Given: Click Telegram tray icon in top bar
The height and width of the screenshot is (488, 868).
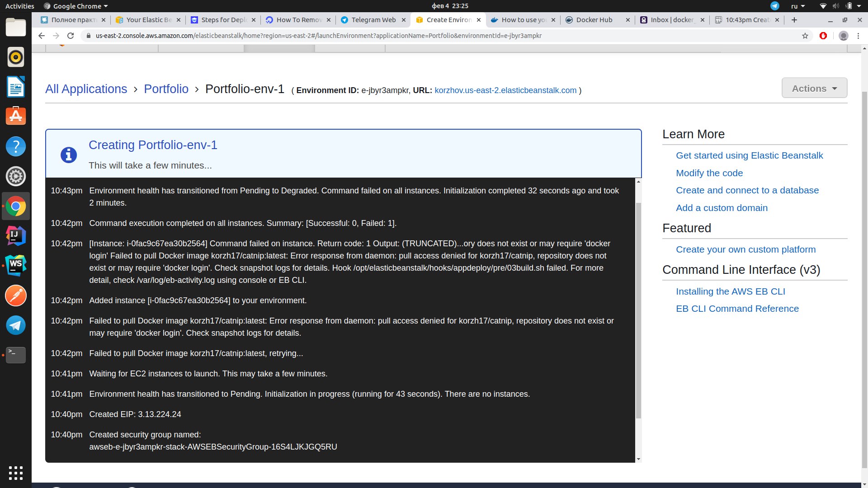Looking at the screenshot, I should (775, 6).
